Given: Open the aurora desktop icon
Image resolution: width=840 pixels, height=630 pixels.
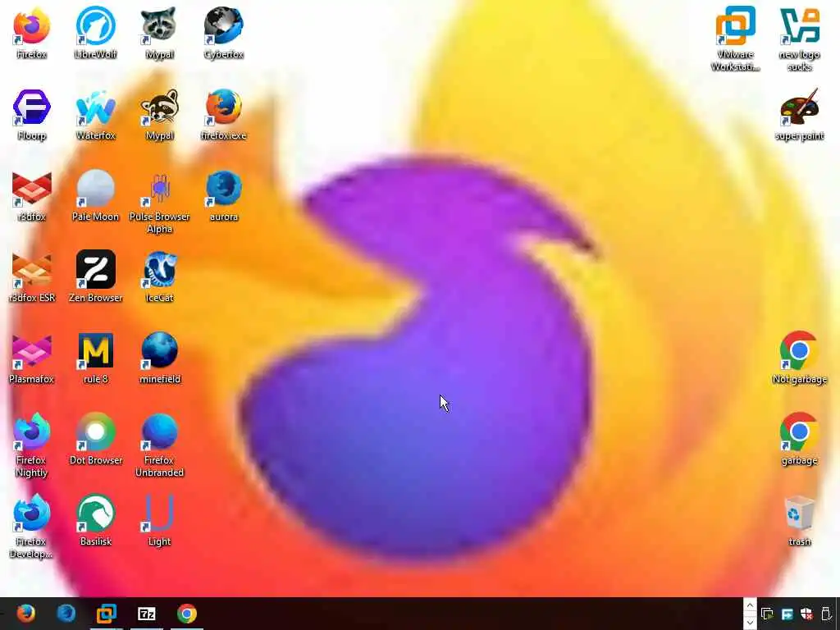Looking at the screenshot, I should coord(223,196).
